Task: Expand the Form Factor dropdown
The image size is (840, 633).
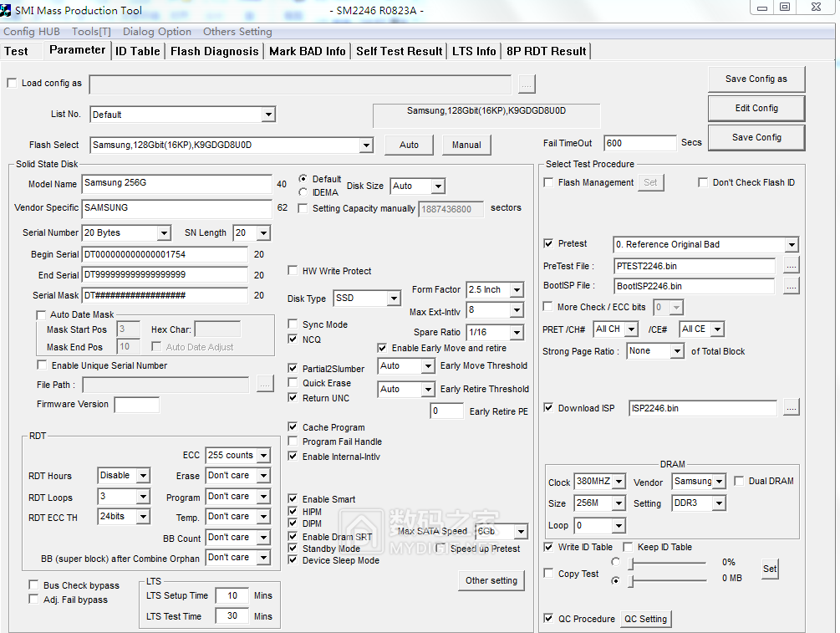Action: (x=516, y=290)
